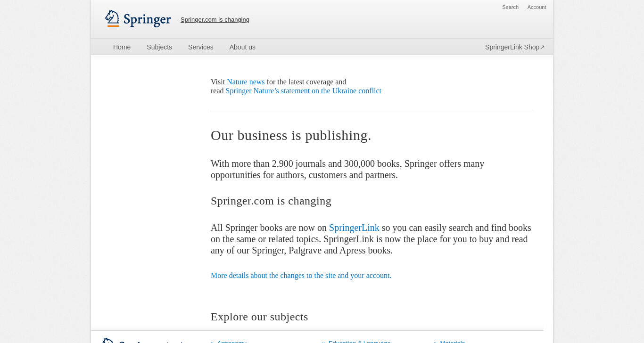Open the Subjects menu
Screen dimensions: 644x343
(159, 47)
